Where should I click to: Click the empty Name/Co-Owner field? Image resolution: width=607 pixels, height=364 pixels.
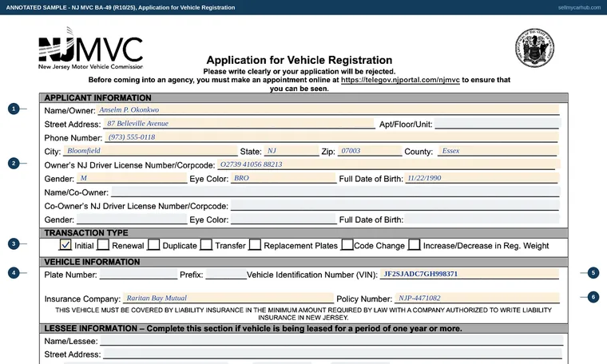pos(335,192)
